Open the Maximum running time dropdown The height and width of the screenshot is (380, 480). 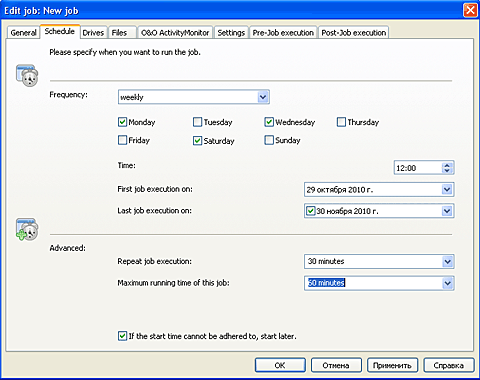(447, 283)
